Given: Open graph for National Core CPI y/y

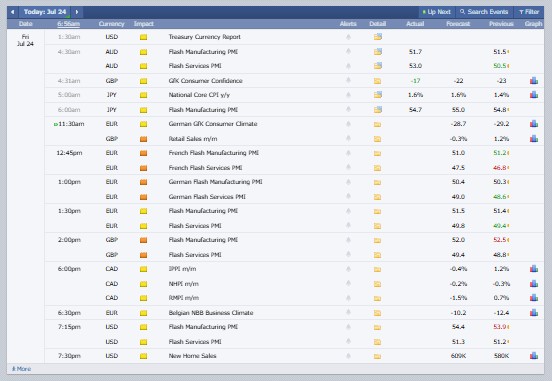Looking at the screenshot, I should coord(534,94).
